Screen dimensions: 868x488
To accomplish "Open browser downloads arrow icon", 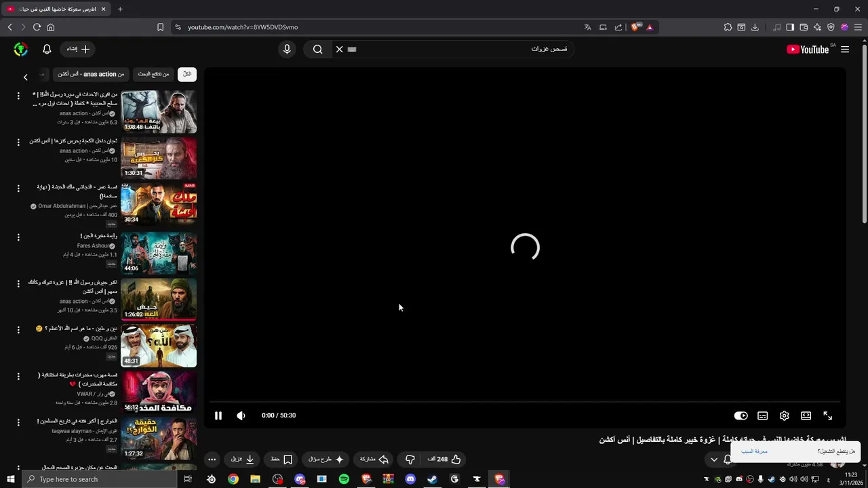I will click(755, 27).
